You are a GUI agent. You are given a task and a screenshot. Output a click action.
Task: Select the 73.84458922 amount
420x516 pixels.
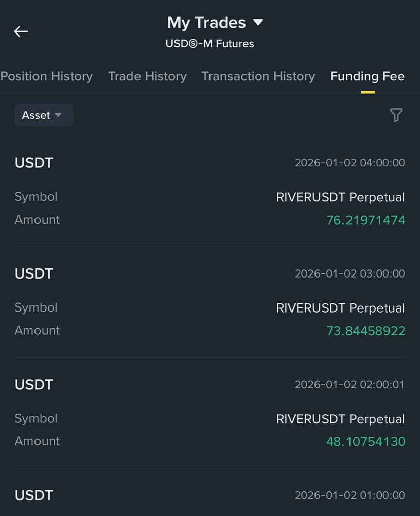pyautogui.click(x=365, y=331)
